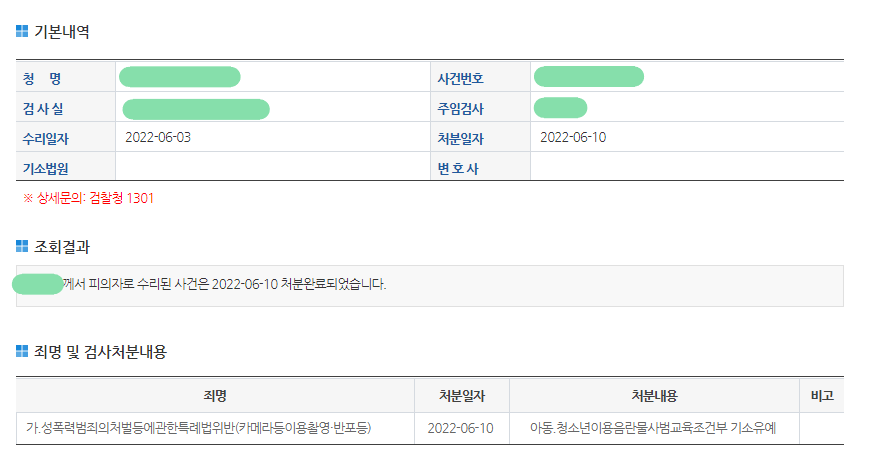Viewport: 872px width, 454px height.
Task: Click the icon next to 죄명 및 검사처분내용
Action: (x=22, y=351)
